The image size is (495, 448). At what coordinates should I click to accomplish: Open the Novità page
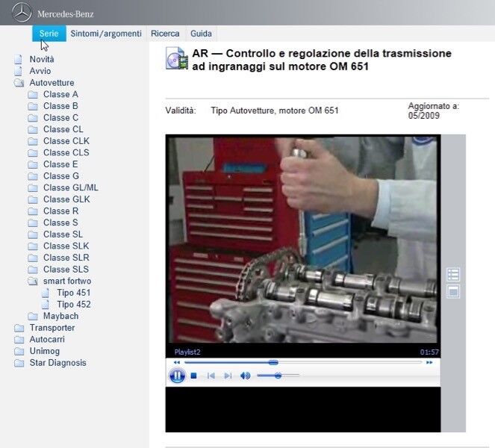point(42,59)
